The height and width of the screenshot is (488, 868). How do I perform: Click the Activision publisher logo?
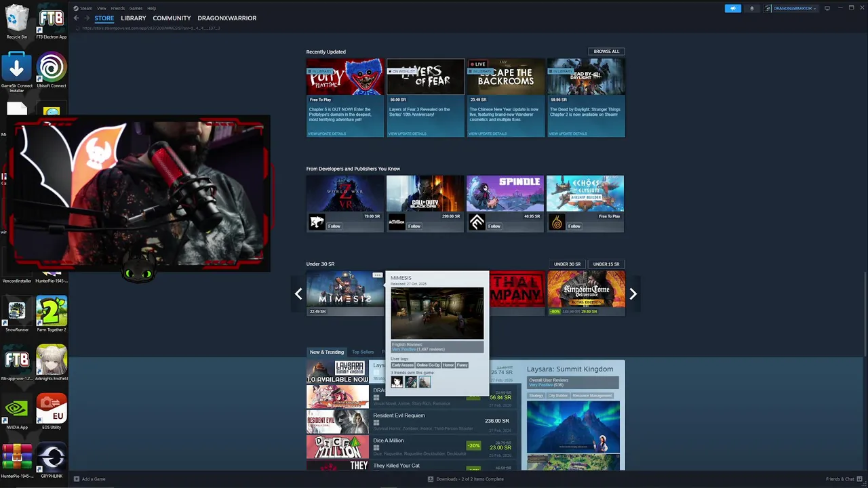(397, 222)
